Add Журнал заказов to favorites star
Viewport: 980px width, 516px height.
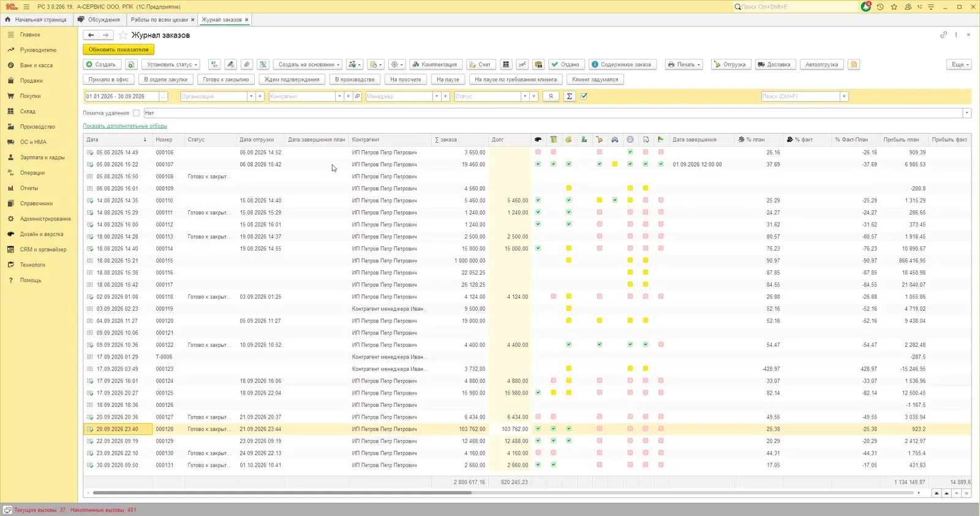[x=123, y=35]
